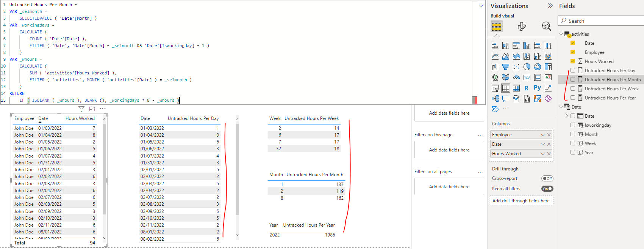Pick the Ribbon chart visual
644x249 pixels.
[x=548, y=56]
